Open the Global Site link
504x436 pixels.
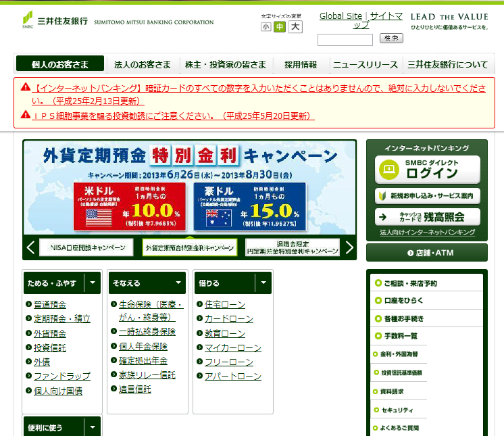click(341, 16)
